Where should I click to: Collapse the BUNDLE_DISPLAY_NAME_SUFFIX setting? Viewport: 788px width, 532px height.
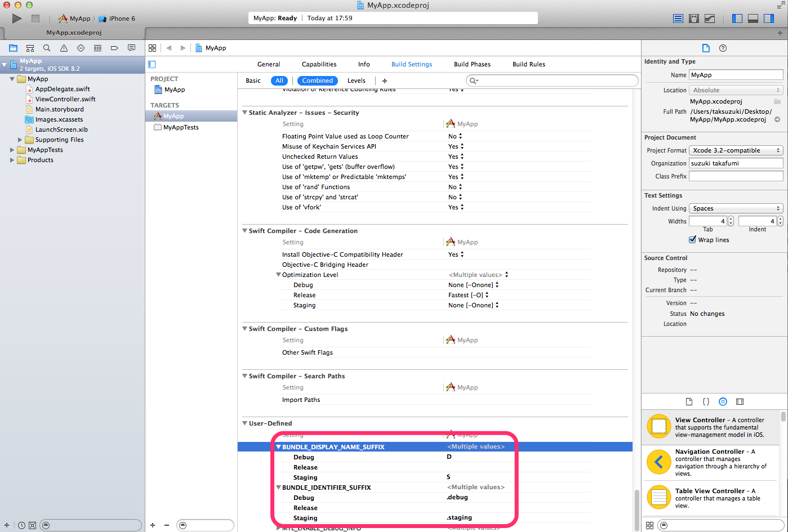(278, 447)
